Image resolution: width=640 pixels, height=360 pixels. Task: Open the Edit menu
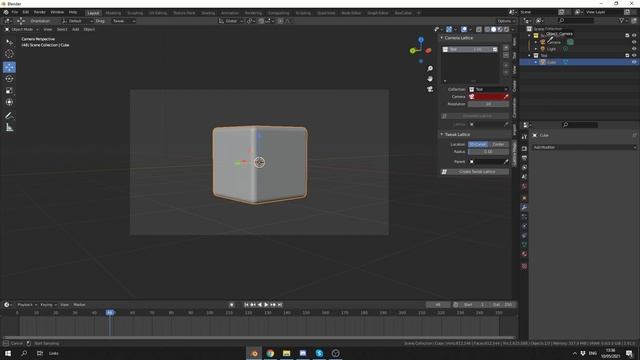coord(26,12)
